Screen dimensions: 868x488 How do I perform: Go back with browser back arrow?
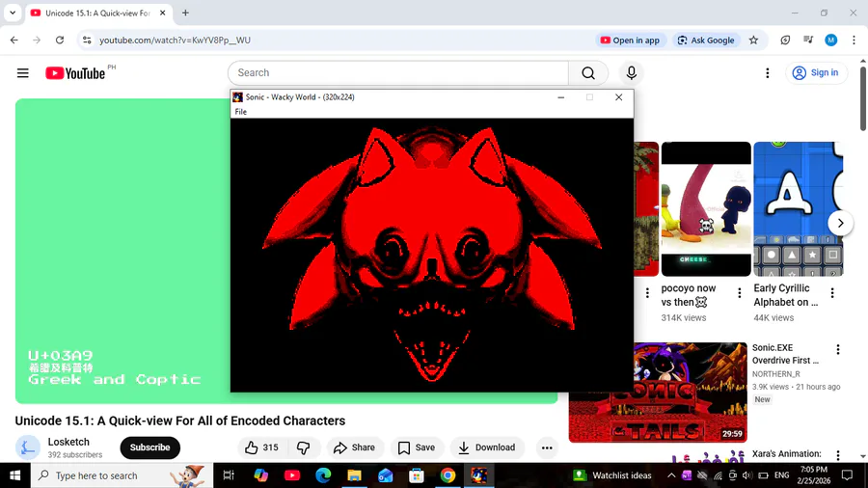14,40
